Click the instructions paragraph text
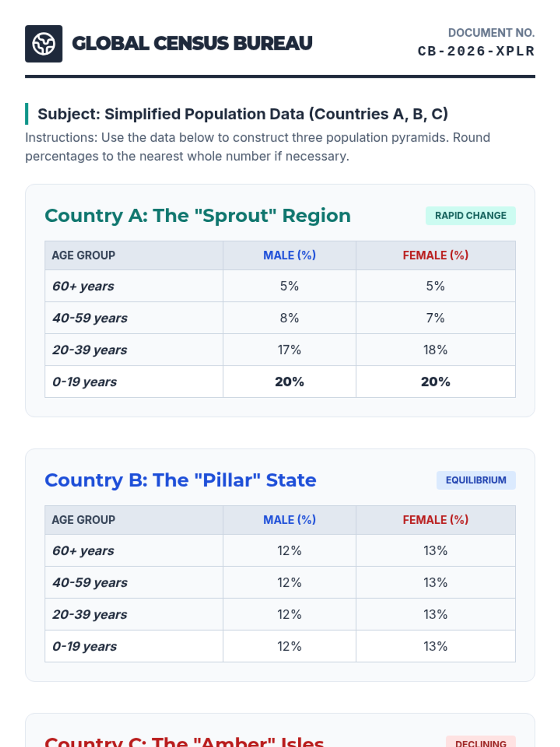This screenshot has width=560, height=747. click(x=257, y=147)
